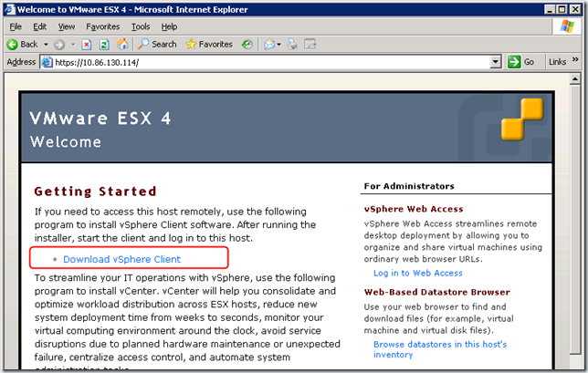Click the Mail envelope icon

pos(269,45)
